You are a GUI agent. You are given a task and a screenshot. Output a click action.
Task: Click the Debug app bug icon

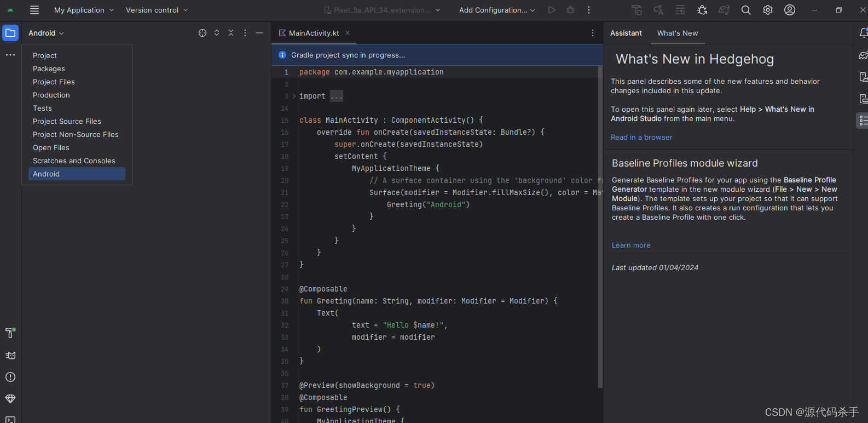click(570, 10)
